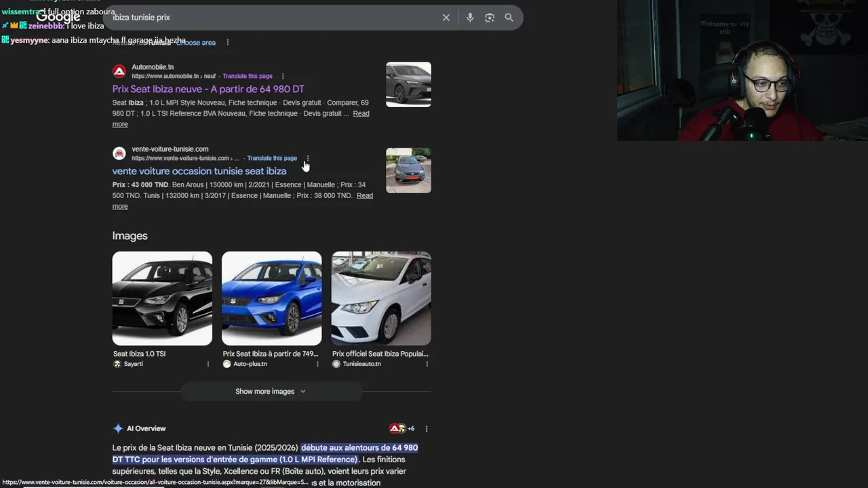
Task: Click the 'Auto-plus.tn' source name
Action: click(x=250, y=364)
